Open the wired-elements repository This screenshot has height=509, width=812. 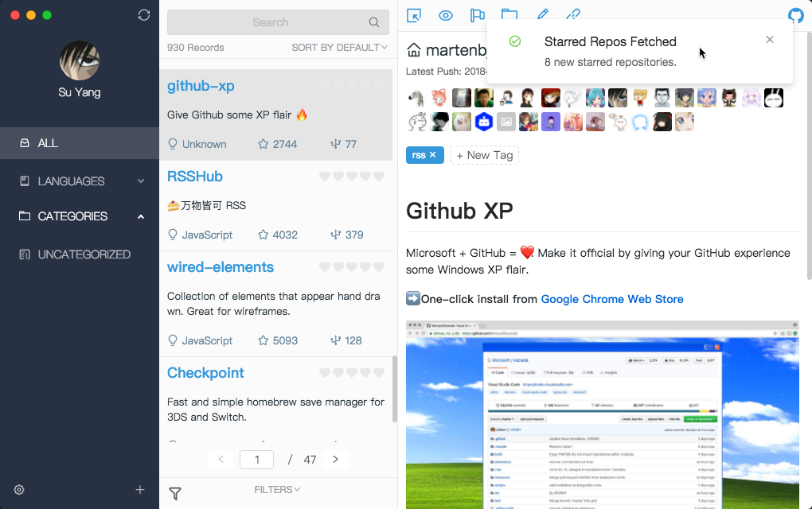pos(220,267)
